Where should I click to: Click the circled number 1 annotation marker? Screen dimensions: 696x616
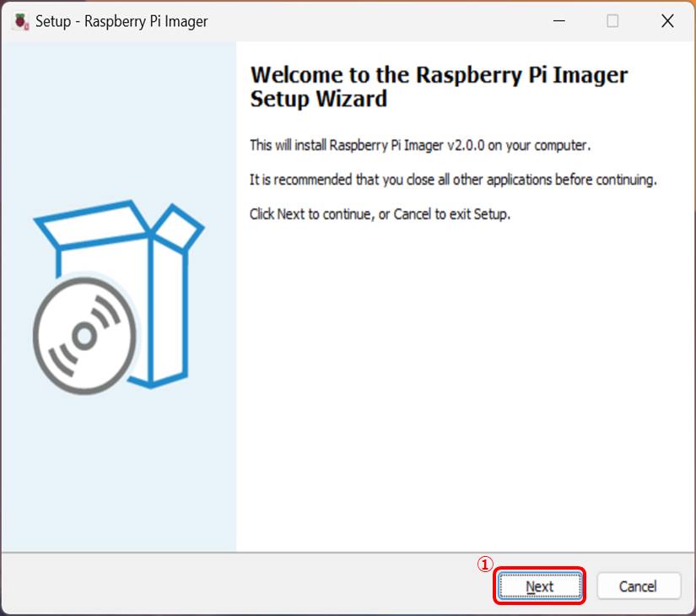484,565
